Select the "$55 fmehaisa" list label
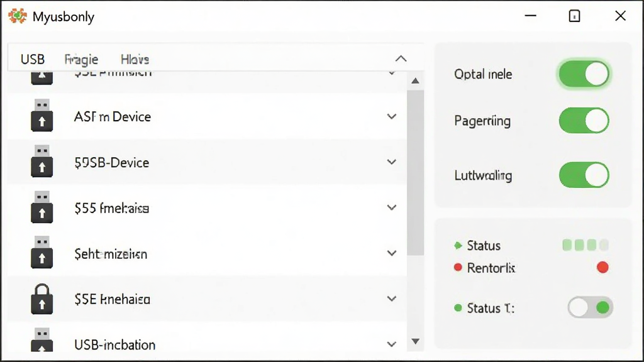Viewport: 644px width, 362px height. 112,209
